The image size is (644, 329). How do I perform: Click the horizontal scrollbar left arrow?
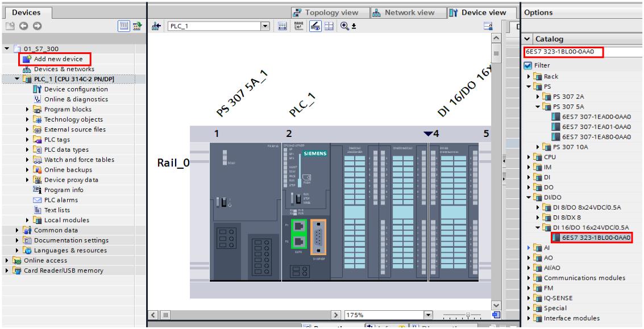pos(153,315)
